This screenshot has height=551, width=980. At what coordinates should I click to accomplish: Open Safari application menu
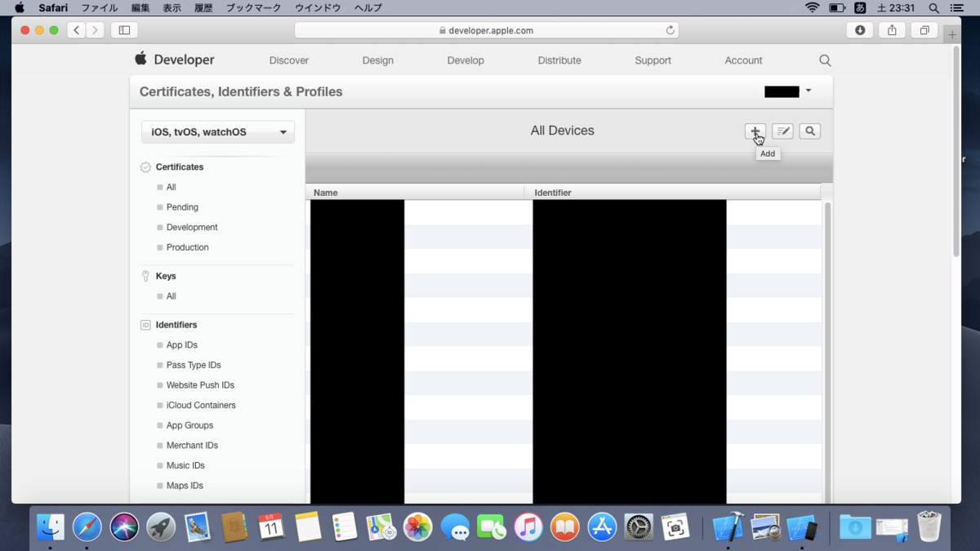pos(53,8)
